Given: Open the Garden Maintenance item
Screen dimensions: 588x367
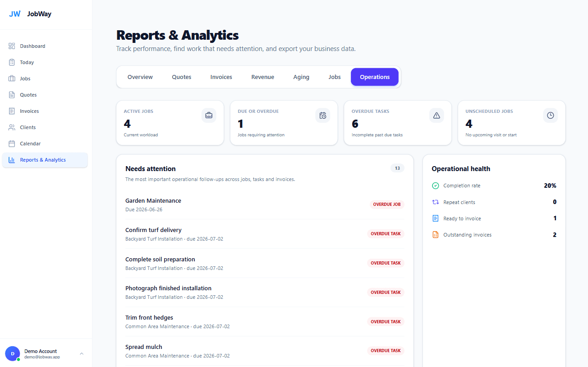Looking at the screenshot, I should (x=265, y=204).
